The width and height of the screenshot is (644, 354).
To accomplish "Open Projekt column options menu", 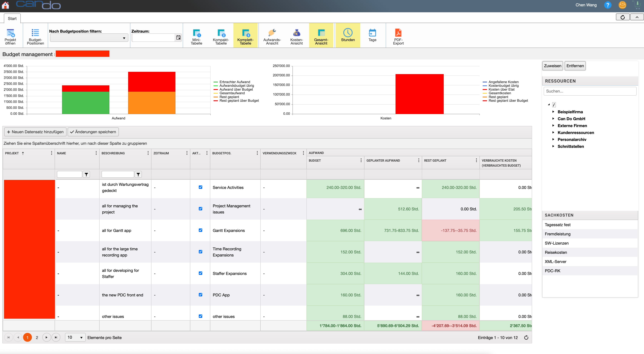I will click(52, 153).
